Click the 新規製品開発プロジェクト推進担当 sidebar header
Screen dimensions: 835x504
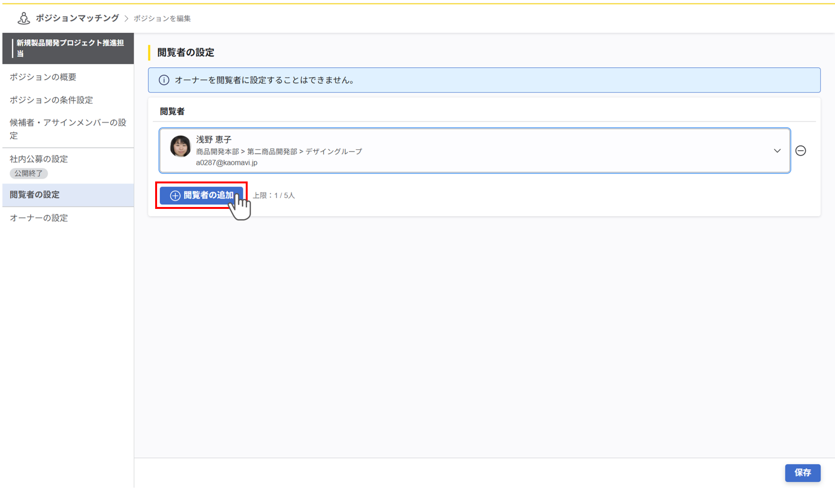click(70, 48)
